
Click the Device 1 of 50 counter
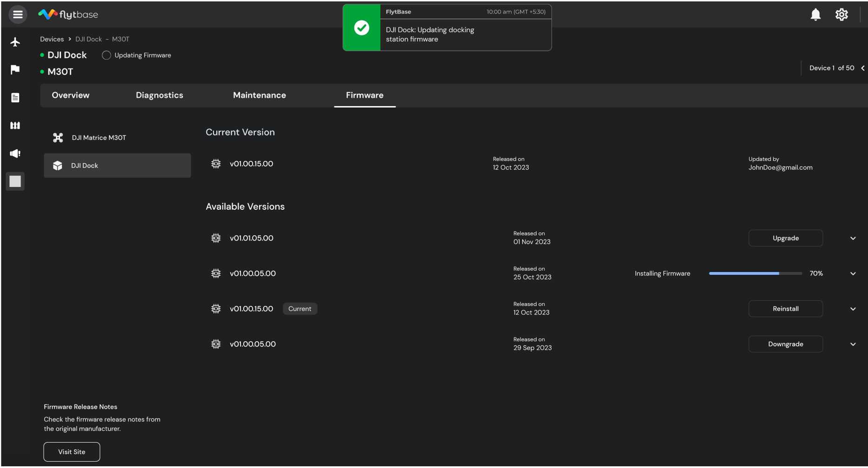click(x=832, y=68)
